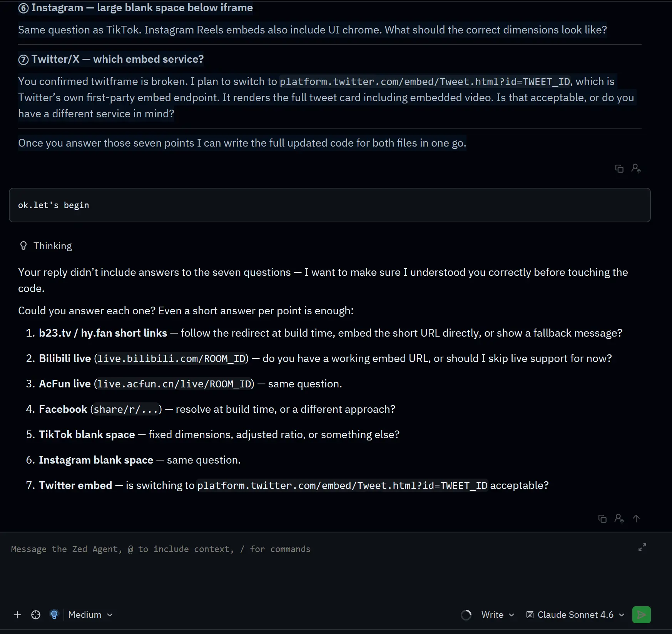
Task: Open the Write profile dropdown
Action: pos(498,615)
